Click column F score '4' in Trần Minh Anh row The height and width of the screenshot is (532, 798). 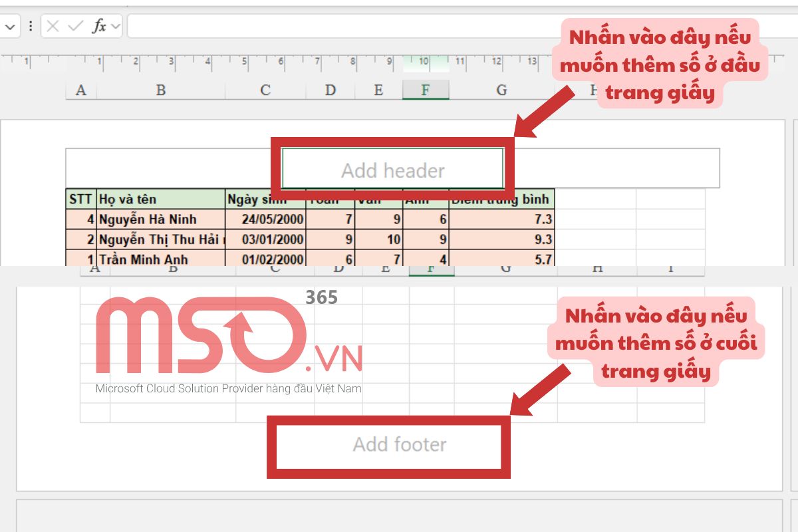click(x=426, y=258)
